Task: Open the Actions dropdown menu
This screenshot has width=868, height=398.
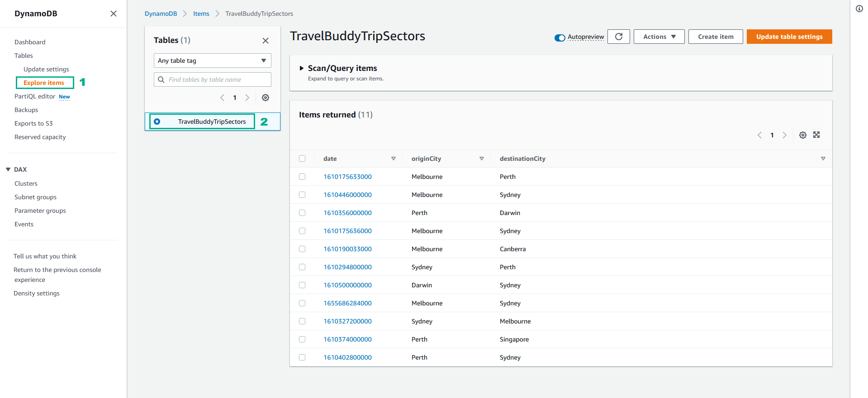Action: (x=659, y=37)
